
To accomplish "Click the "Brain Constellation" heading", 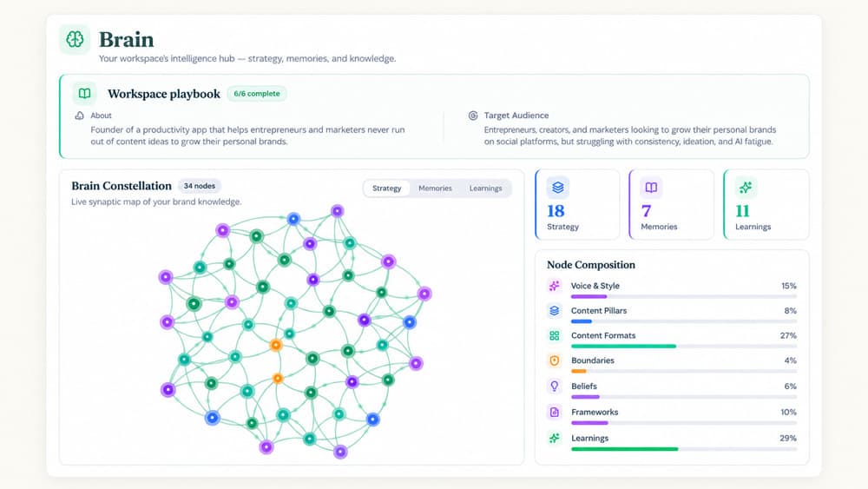I will coord(122,186).
